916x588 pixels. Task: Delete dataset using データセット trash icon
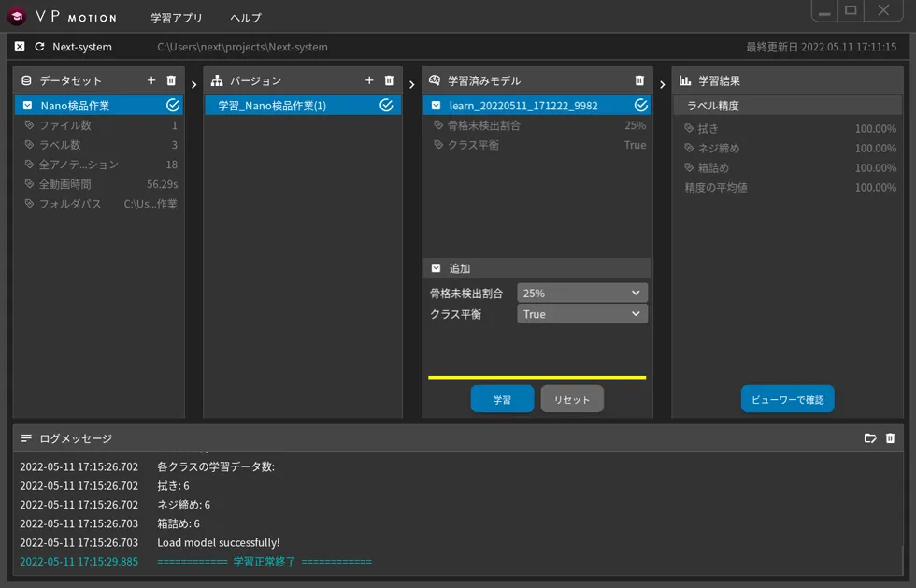point(171,81)
